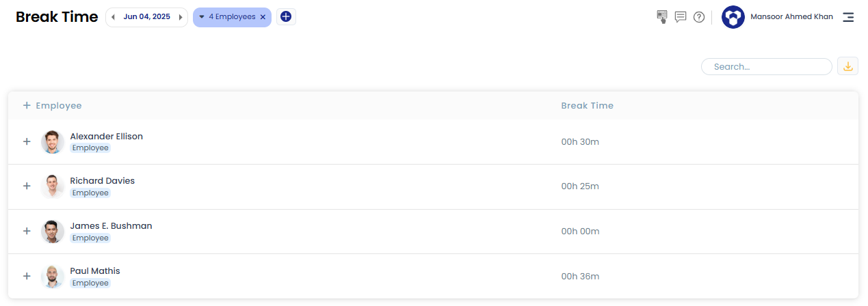Expand Paul Mathis' row

click(27, 276)
